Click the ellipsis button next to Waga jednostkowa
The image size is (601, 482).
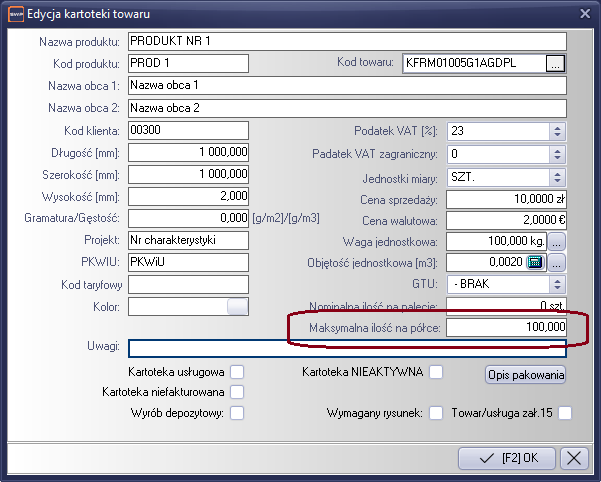(557, 241)
